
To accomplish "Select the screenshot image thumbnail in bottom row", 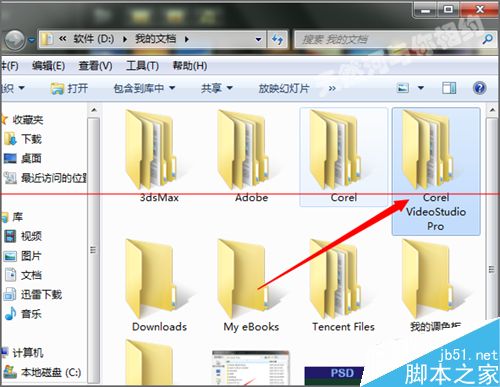I will (x=251, y=368).
